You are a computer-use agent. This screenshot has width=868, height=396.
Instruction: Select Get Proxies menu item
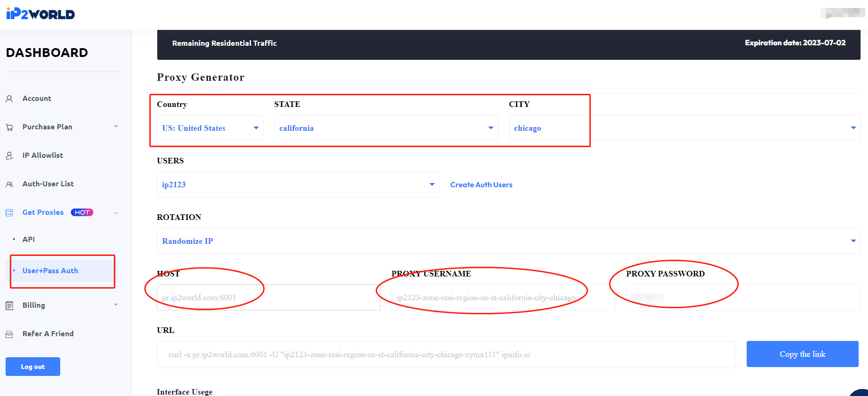tap(43, 212)
